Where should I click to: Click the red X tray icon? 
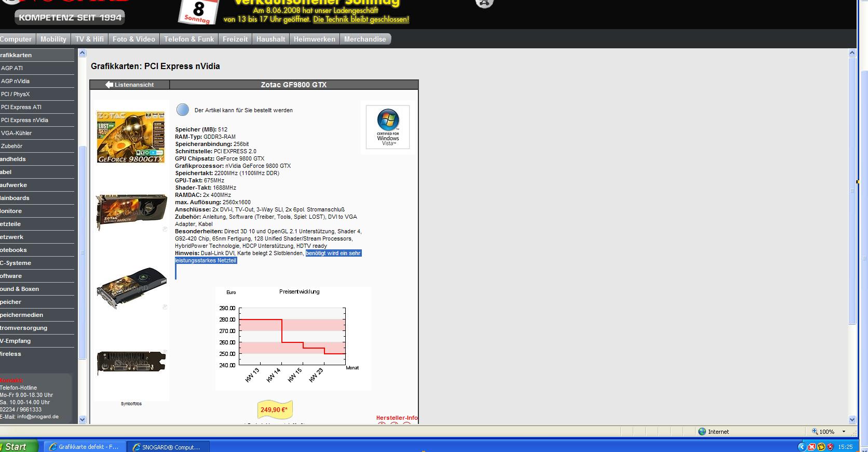click(811, 447)
